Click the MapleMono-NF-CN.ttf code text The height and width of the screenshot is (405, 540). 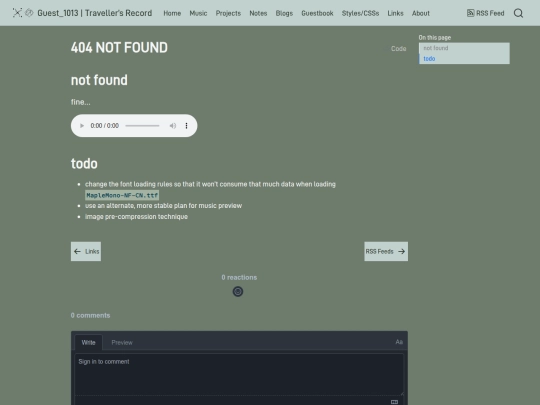[122, 195]
